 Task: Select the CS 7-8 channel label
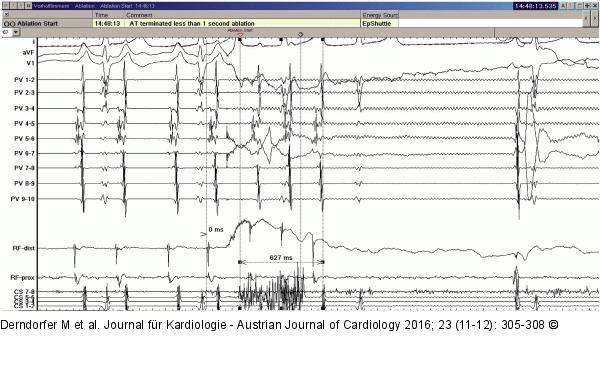pyautogui.click(x=24, y=292)
